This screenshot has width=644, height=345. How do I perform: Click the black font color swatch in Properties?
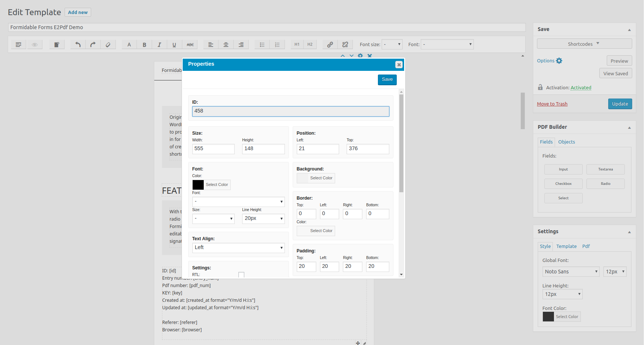point(198,185)
